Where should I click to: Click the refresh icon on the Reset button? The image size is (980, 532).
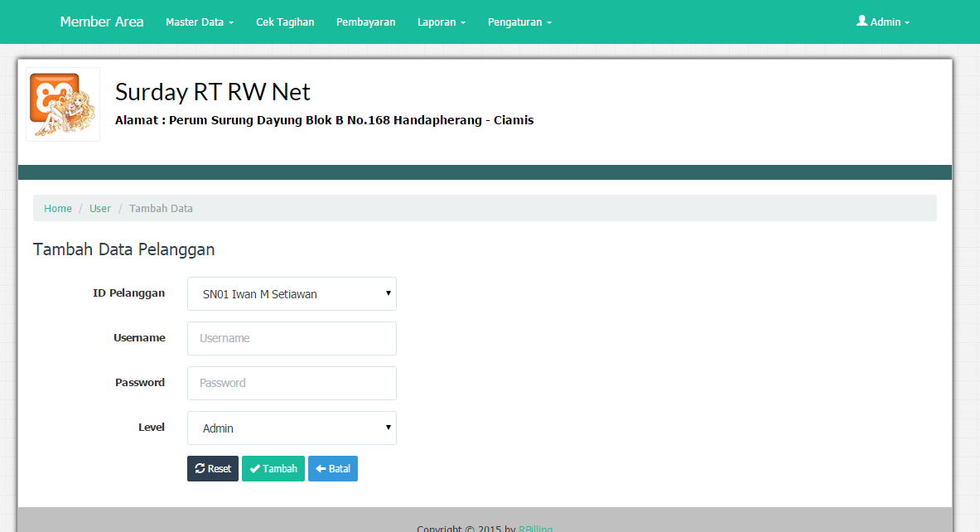(200, 468)
